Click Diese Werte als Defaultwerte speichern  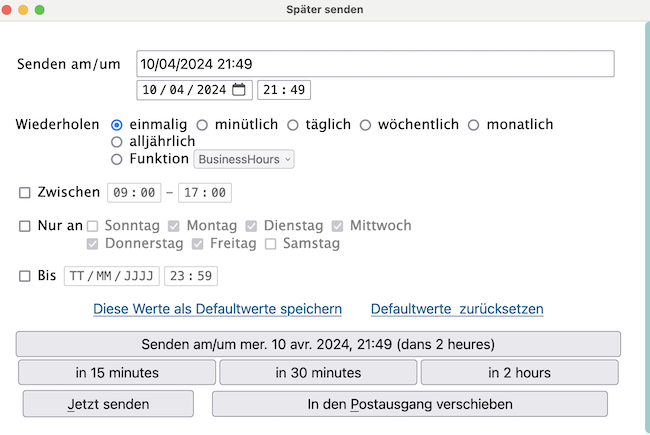click(x=217, y=309)
